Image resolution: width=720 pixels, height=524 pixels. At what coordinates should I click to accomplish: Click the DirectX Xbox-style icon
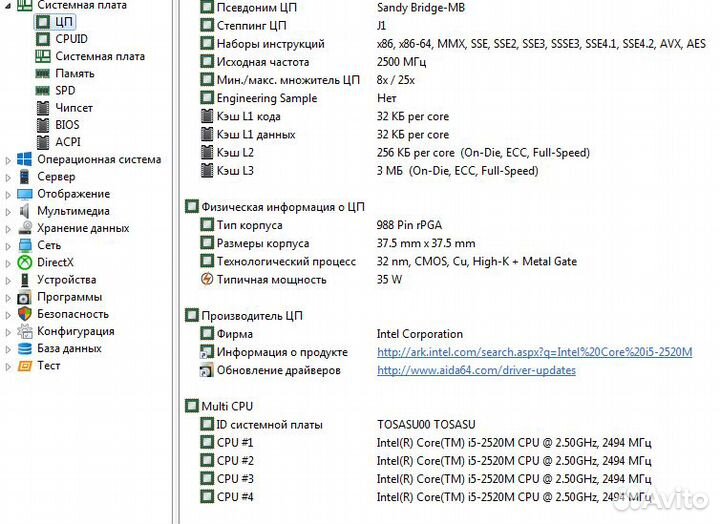24,262
